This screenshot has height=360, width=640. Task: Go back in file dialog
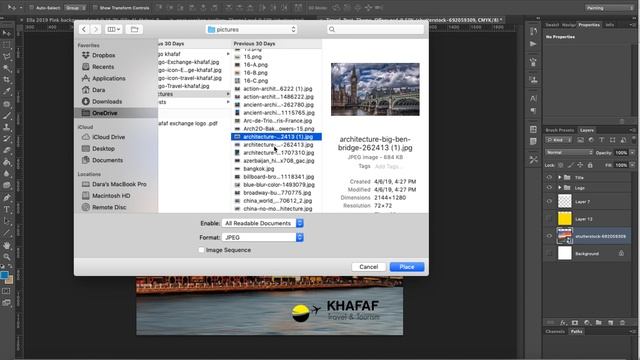tap(84, 29)
